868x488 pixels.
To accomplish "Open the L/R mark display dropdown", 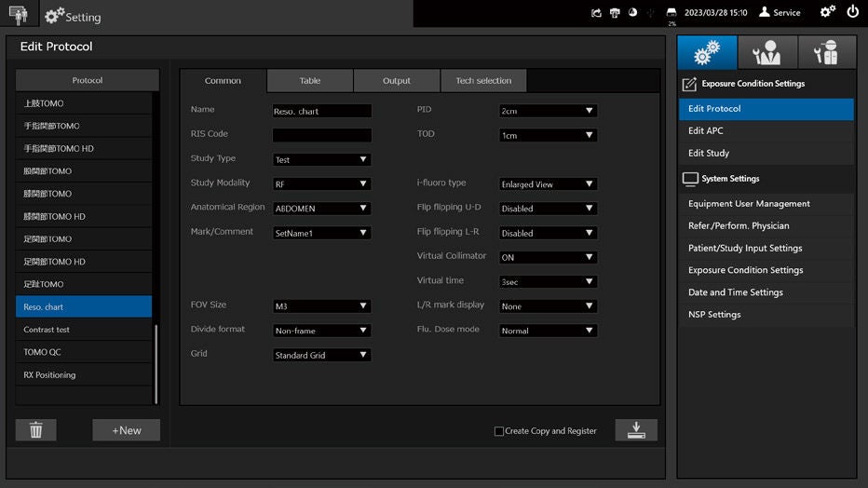I will [x=548, y=306].
